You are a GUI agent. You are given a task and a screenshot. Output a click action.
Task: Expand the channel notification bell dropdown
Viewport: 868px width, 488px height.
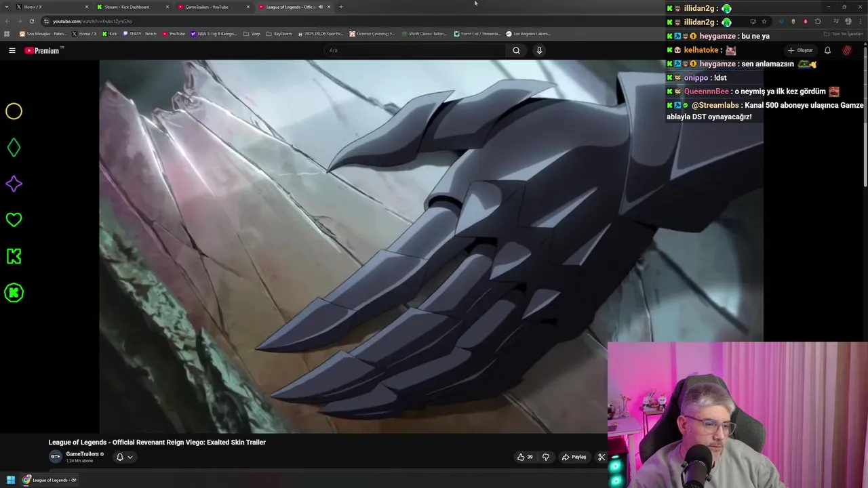tap(124, 457)
